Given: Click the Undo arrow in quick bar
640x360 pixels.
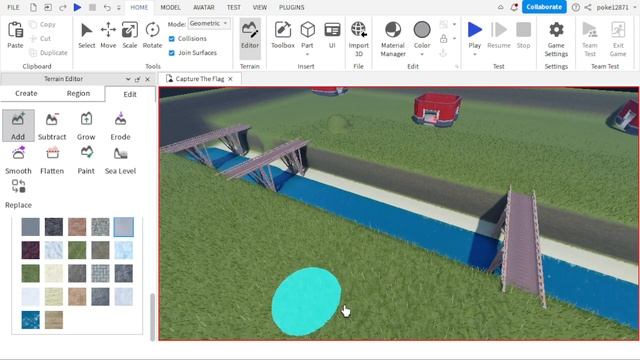Looking at the screenshot, I should (x=107, y=7).
